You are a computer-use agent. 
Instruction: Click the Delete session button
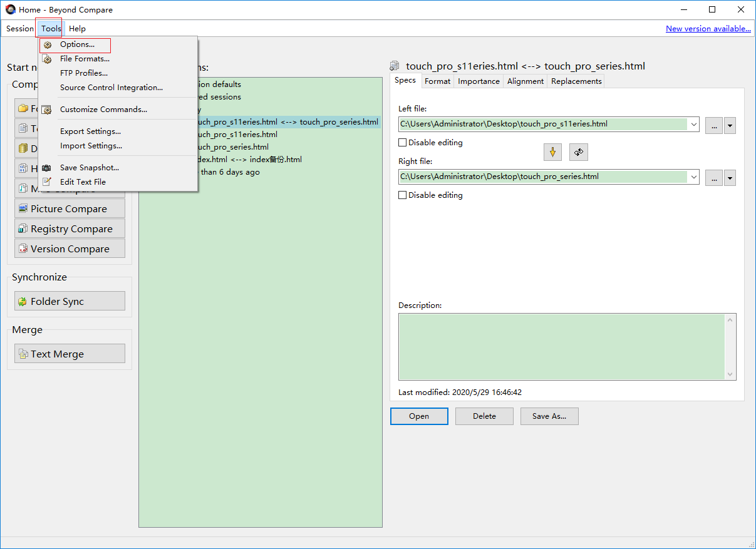(484, 416)
